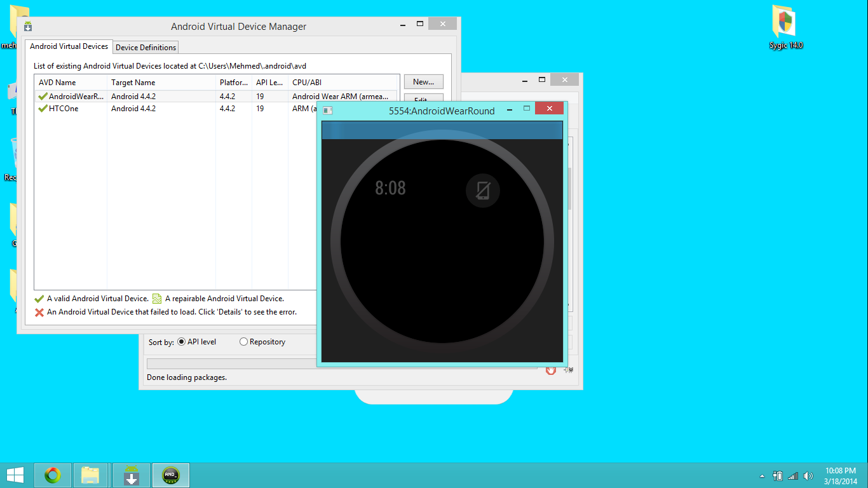Viewport: 868px width, 488px height.
Task: Close the Android Virtual Device Manager window
Action: coord(442,24)
